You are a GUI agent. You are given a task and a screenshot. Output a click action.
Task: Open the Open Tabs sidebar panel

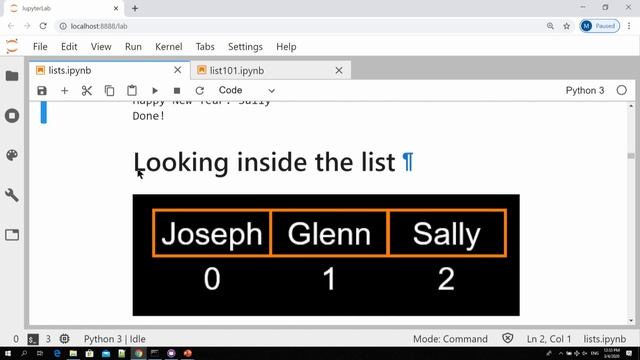pyautogui.click(x=12, y=235)
